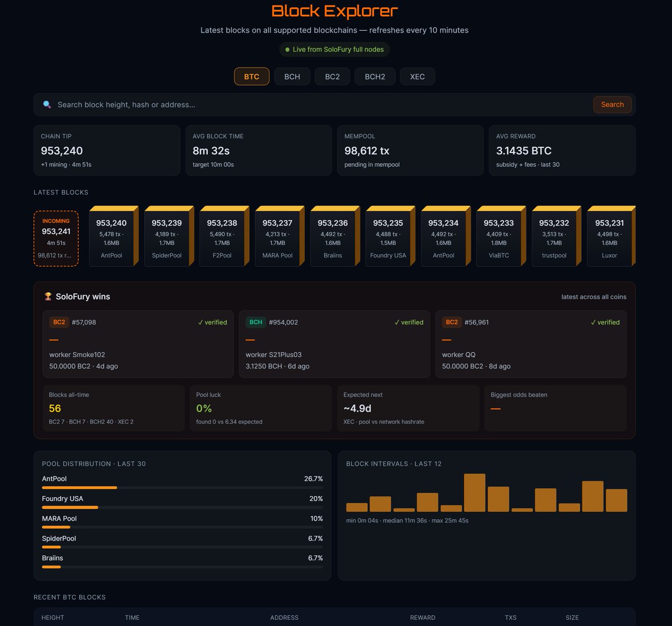This screenshot has height=626, width=672.
Task: Click the TXS column header
Action: [x=511, y=618]
